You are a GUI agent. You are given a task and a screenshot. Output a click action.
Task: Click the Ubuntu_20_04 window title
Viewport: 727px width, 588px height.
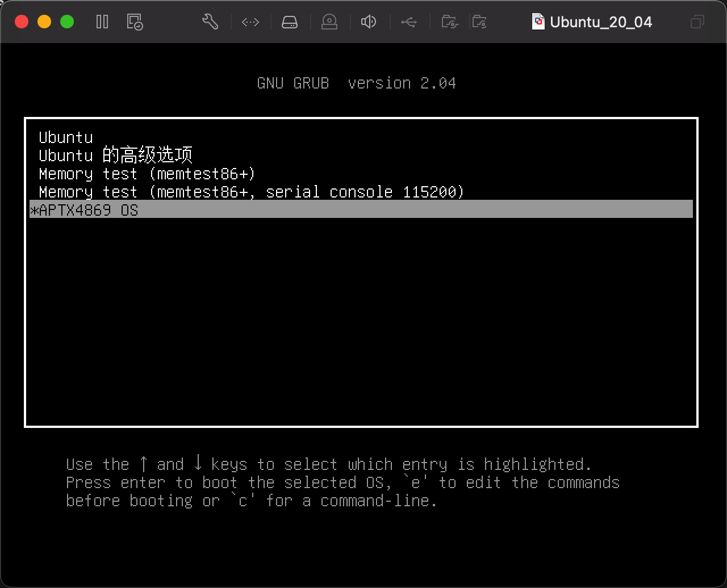coord(601,23)
